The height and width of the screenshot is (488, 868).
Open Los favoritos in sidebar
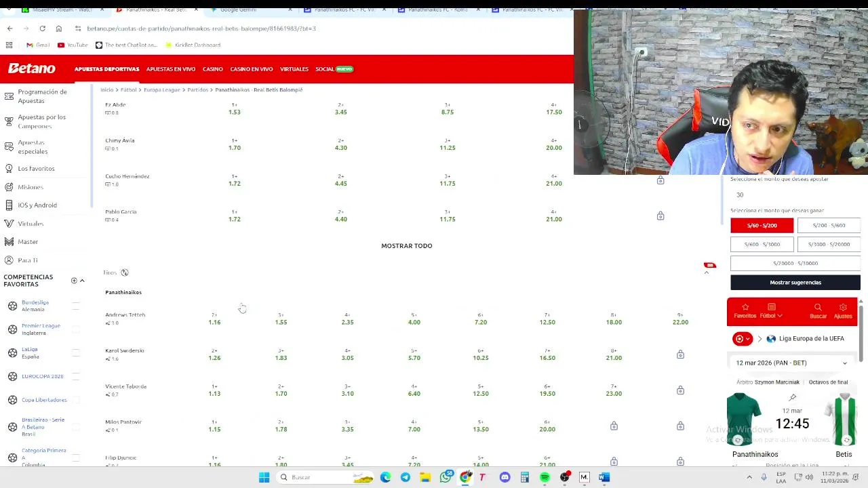click(36, 168)
